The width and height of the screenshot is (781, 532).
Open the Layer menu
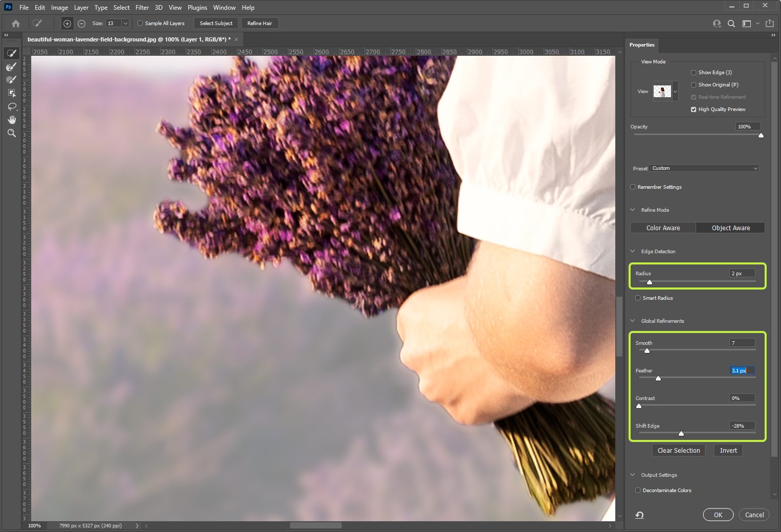pos(81,8)
